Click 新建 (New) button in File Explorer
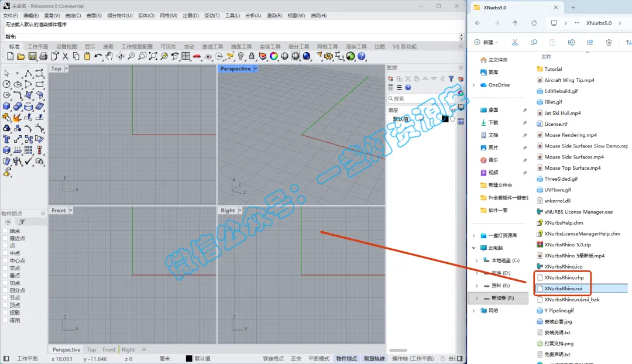 tap(486, 42)
